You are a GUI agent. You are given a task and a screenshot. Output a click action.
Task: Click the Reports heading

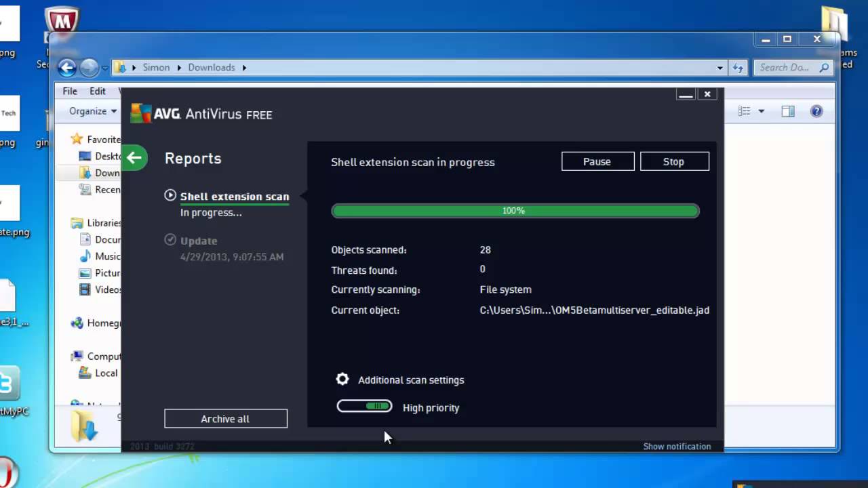(193, 158)
